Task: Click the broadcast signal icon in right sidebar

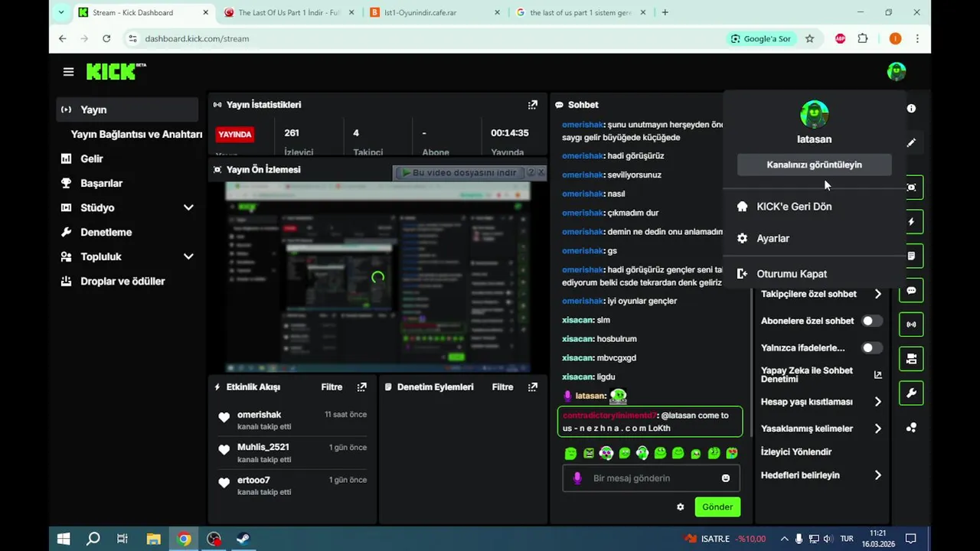Action: (x=911, y=324)
